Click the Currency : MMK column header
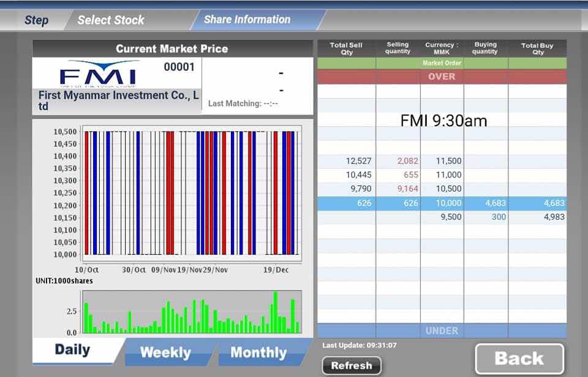This screenshot has width=588, height=377. pyautogui.click(x=442, y=48)
